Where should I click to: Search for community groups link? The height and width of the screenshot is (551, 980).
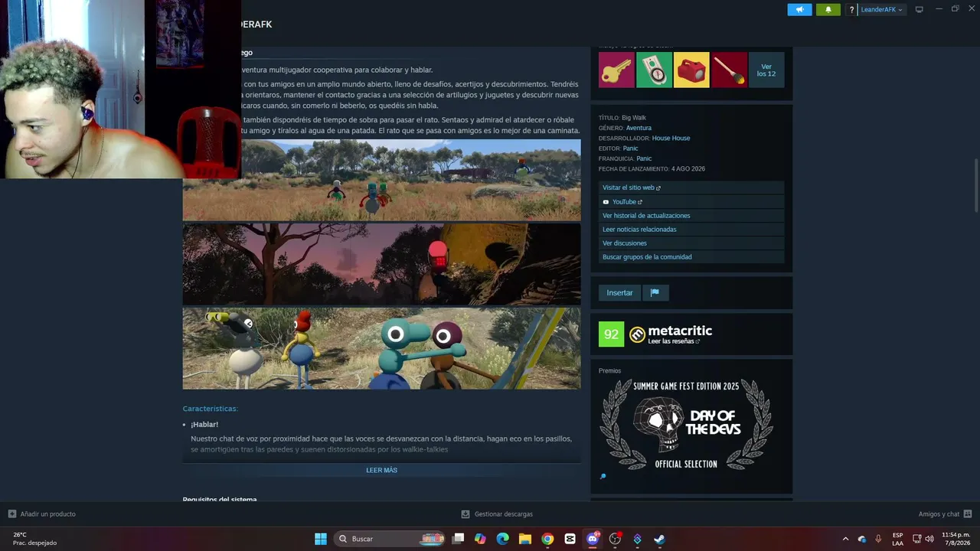(x=691, y=257)
